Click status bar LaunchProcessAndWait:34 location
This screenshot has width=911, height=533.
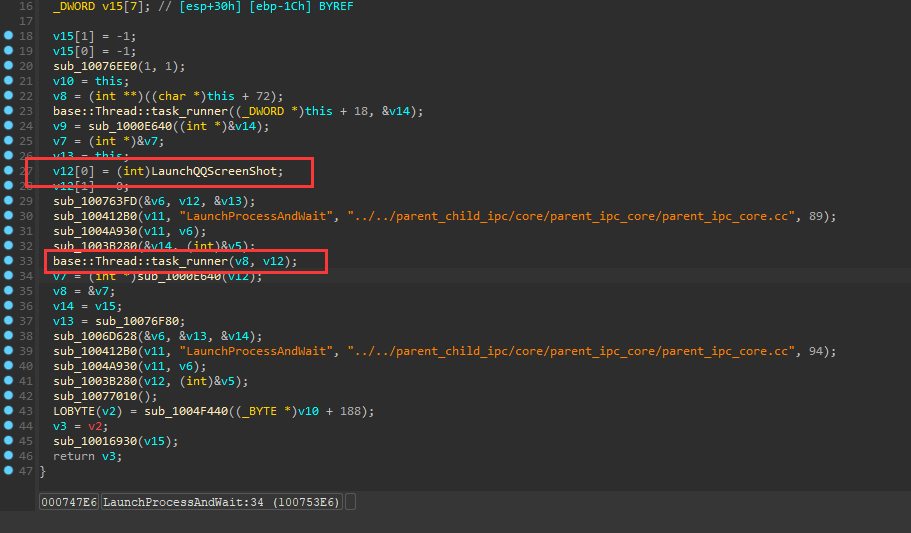(221, 502)
